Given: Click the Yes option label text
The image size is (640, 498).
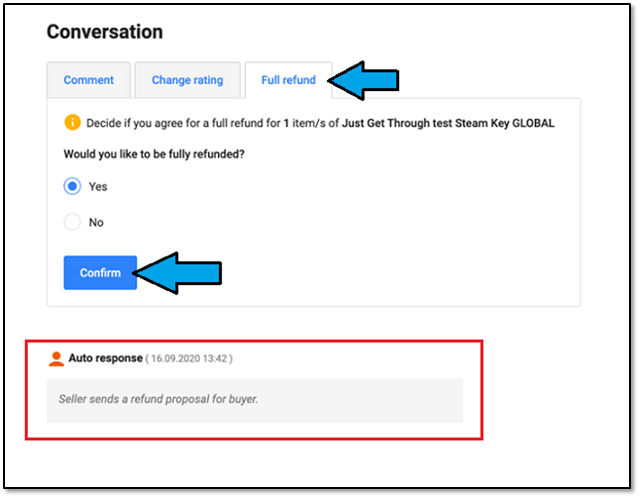Looking at the screenshot, I should point(98,186).
